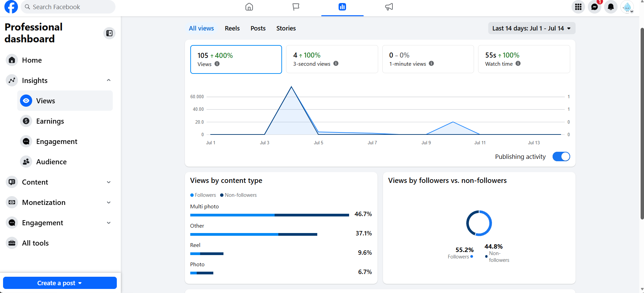Click the magnifier icon in search bar
Screen dimensions: 644x293
pyautogui.click(x=27, y=7)
